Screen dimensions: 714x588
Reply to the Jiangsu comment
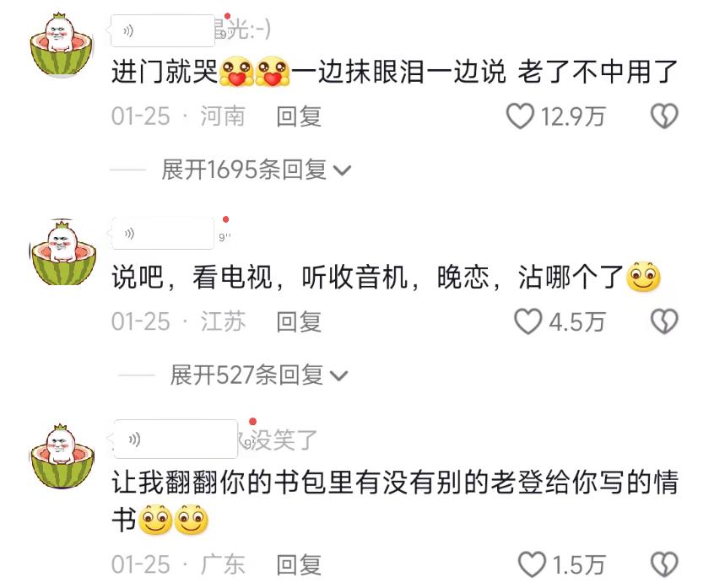299,321
